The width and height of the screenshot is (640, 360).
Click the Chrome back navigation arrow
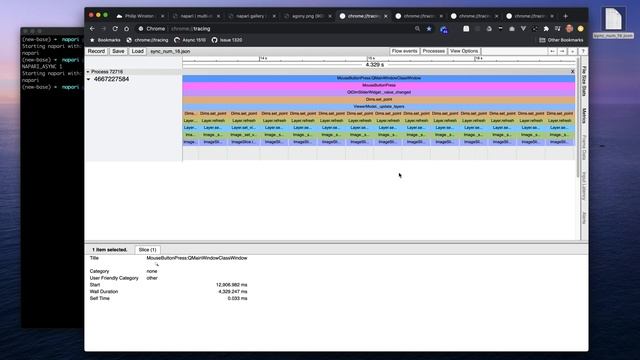92,29
